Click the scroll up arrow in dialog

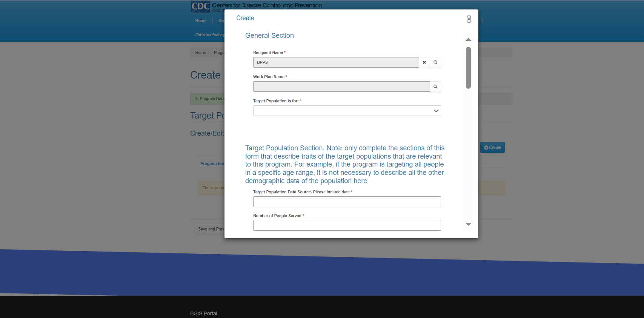tap(468, 40)
